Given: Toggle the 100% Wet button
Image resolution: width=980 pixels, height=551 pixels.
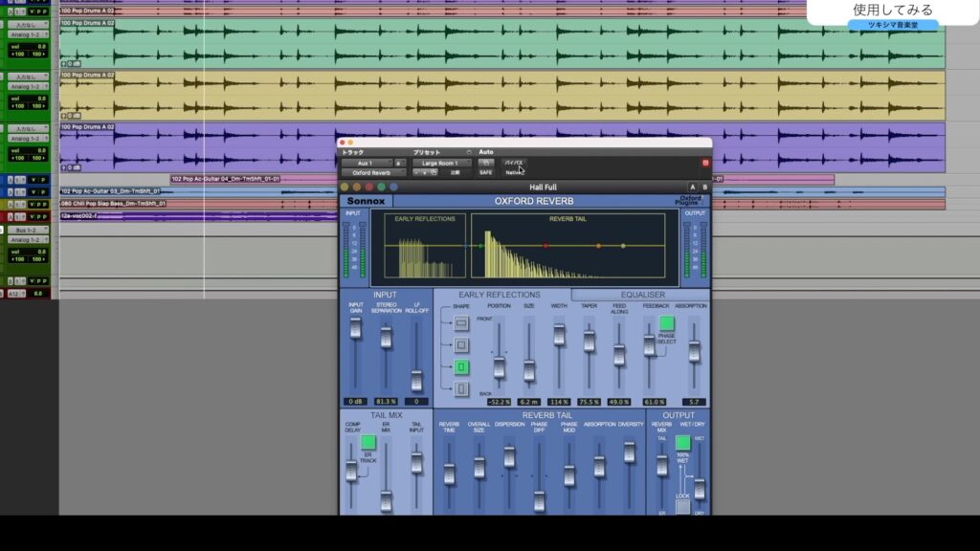Looking at the screenshot, I should [682, 443].
